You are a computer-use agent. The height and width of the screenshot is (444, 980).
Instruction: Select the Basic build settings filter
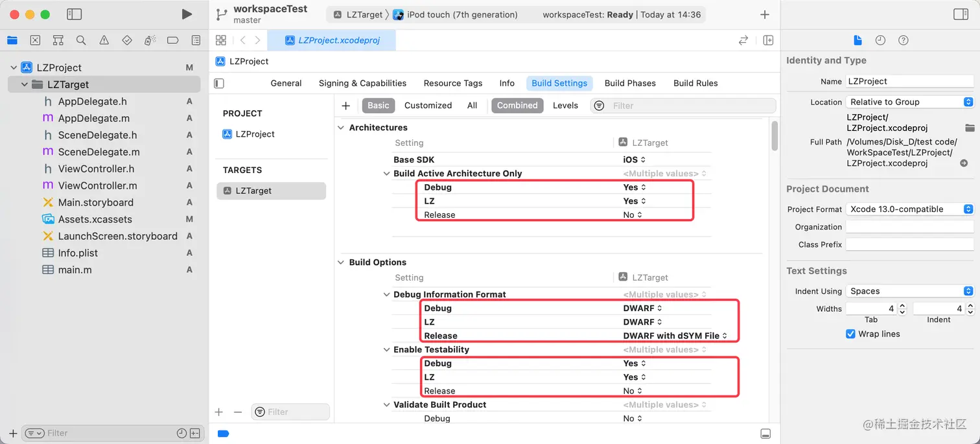pyautogui.click(x=379, y=106)
